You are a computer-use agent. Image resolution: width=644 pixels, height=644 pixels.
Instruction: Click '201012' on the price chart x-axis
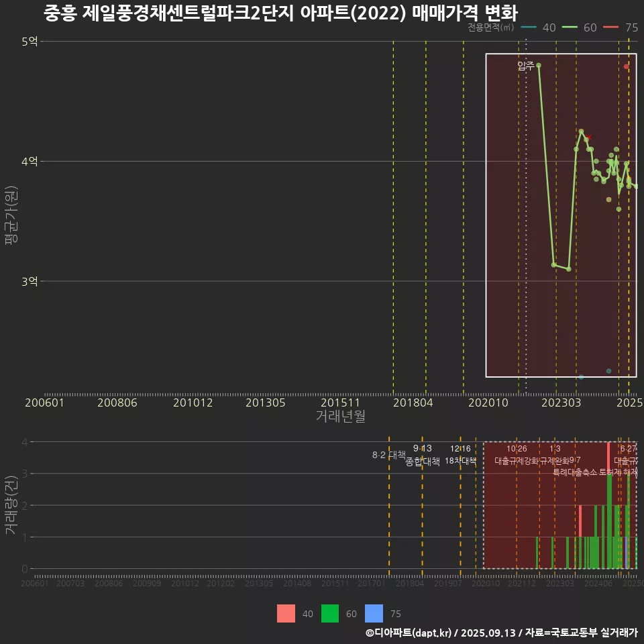[x=193, y=402]
